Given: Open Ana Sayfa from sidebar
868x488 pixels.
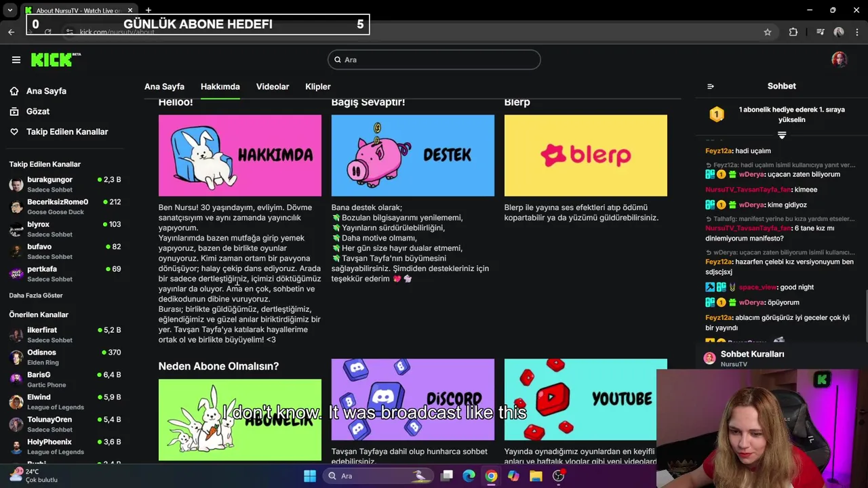Looking at the screenshot, I should coord(46,91).
